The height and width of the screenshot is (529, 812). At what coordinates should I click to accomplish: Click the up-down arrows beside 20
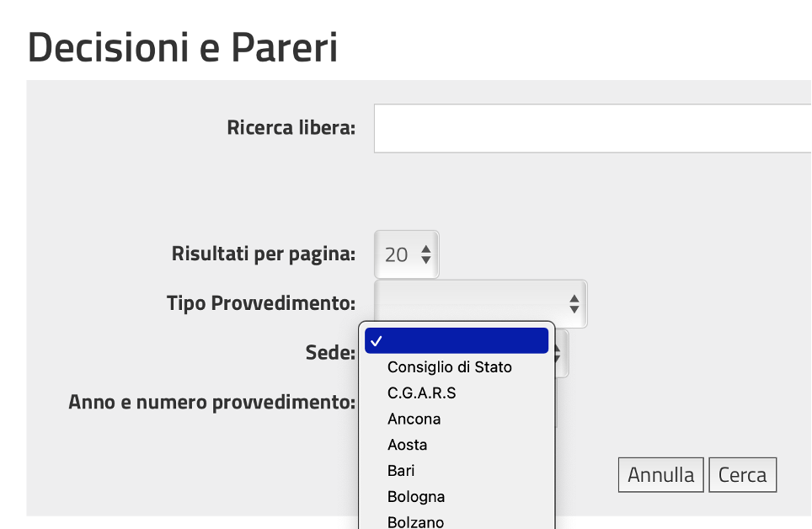click(426, 254)
